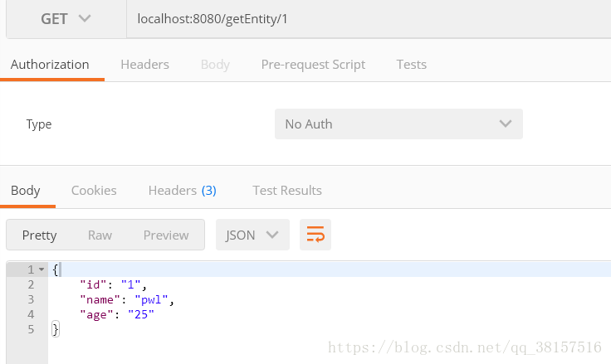Open the GET method dropdown
611x364 pixels.
tap(66, 19)
